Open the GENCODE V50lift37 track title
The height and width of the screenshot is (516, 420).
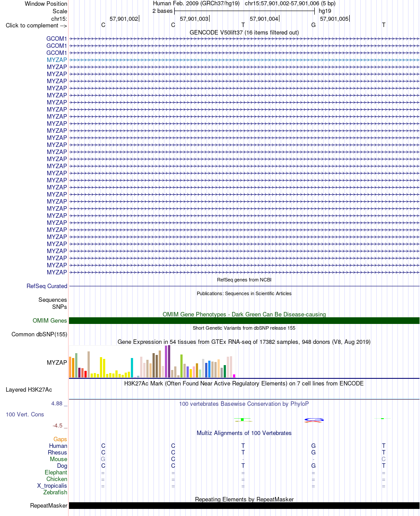(x=244, y=33)
